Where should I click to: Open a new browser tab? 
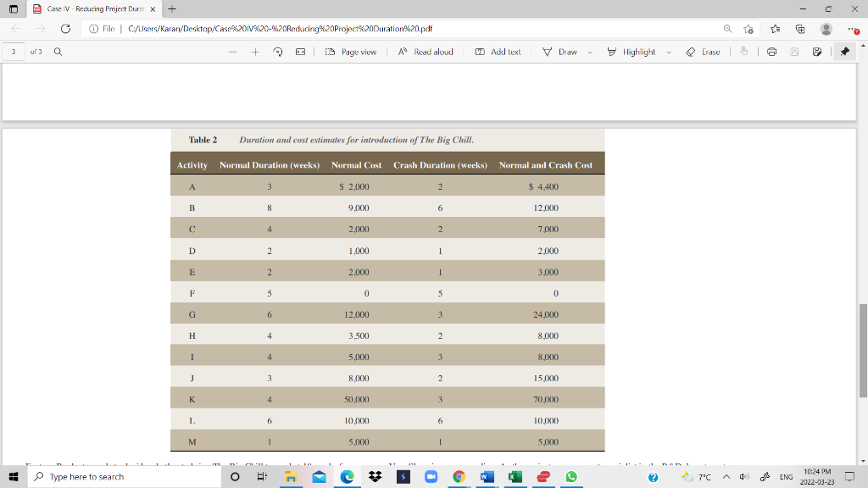pyautogui.click(x=172, y=8)
